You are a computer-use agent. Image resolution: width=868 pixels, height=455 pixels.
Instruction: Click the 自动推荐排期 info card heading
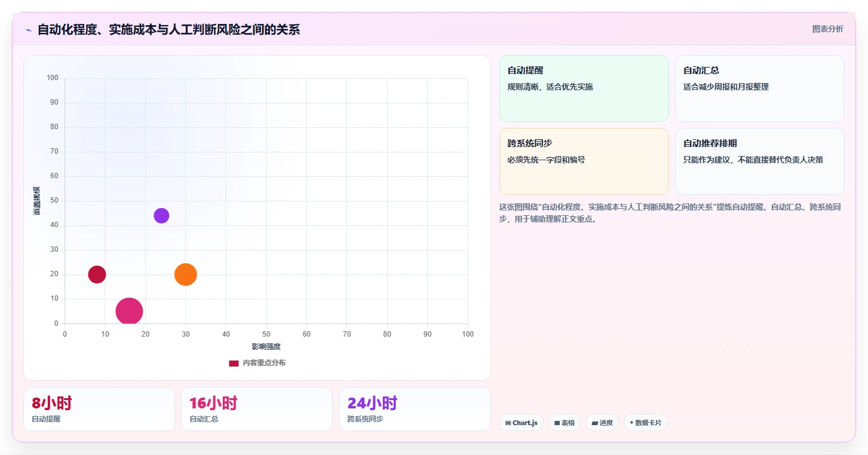coord(710,143)
